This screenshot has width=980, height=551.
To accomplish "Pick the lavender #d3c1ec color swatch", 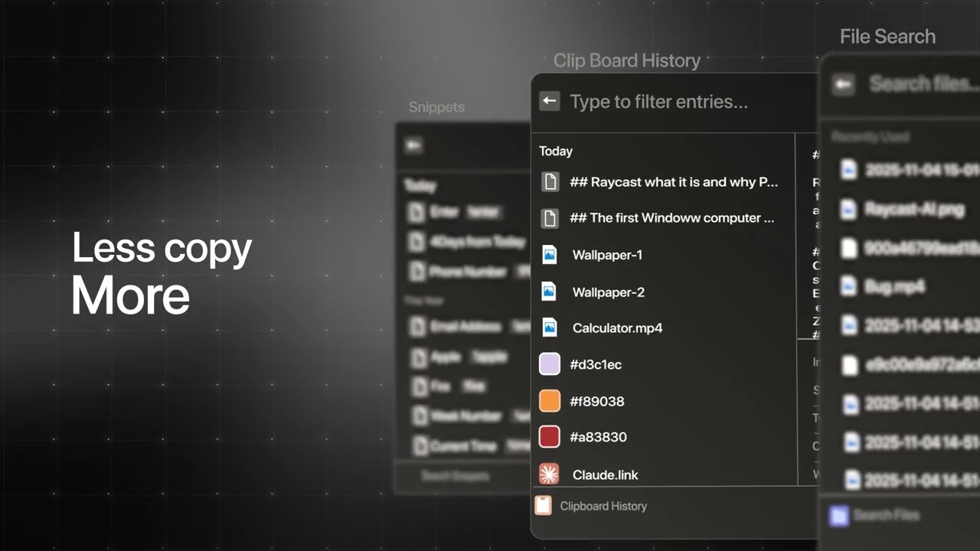I will pos(550,364).
